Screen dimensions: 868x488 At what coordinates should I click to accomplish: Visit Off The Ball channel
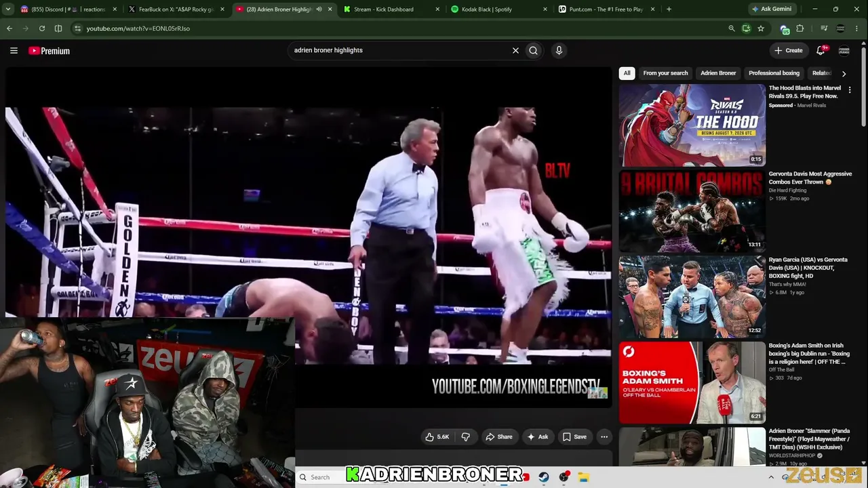[782, 370]
